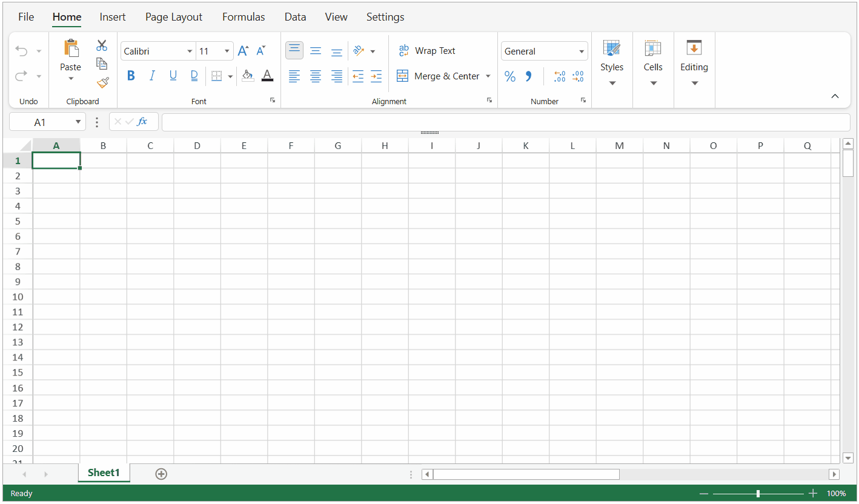Toggle Italic formatting
Viewport: 859px width, 504px height.
152,76
